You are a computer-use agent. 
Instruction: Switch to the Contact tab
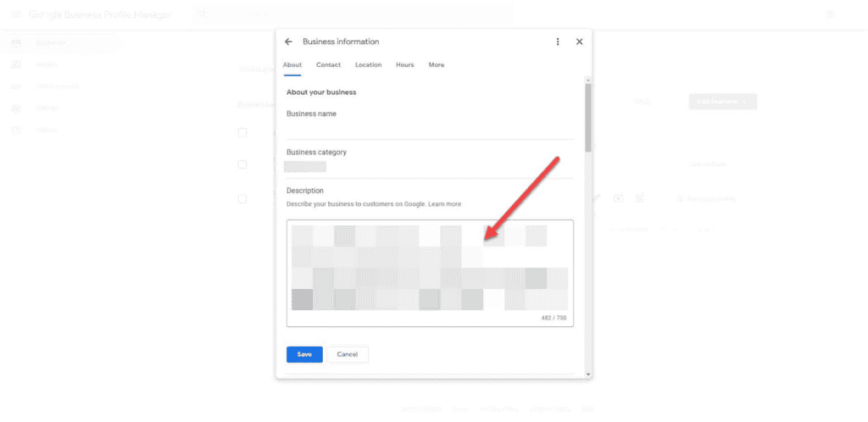click(x=328, y=65)
